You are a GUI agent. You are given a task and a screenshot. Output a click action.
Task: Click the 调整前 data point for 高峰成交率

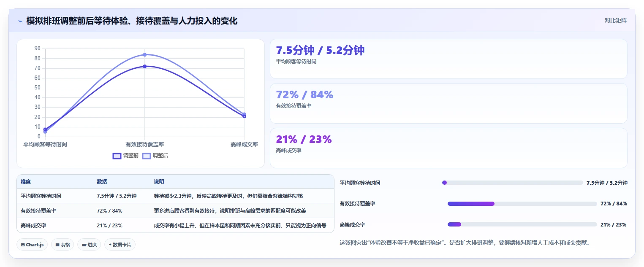coord(244,116)
